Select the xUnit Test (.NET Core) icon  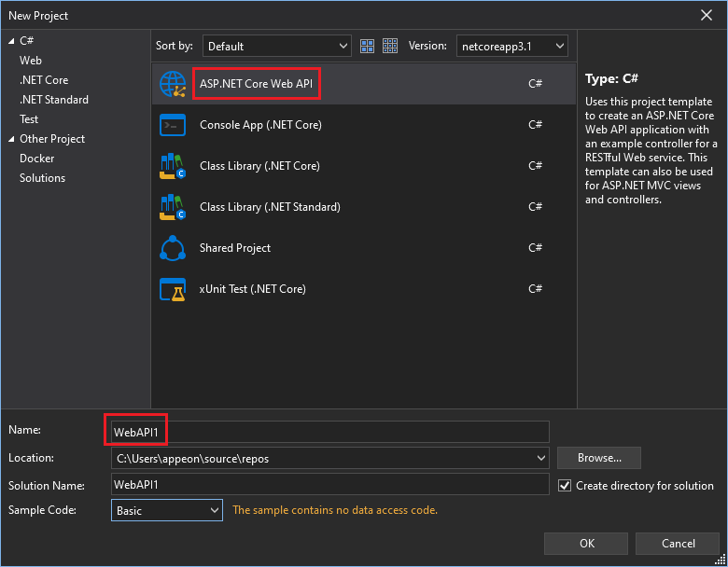(174, 289)
